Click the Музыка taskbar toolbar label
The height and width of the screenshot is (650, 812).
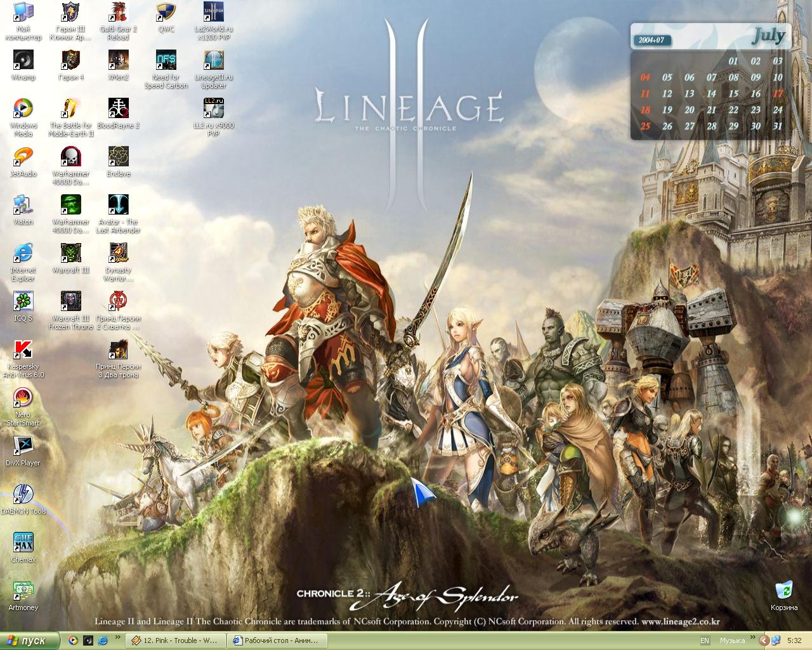(732, 640)
